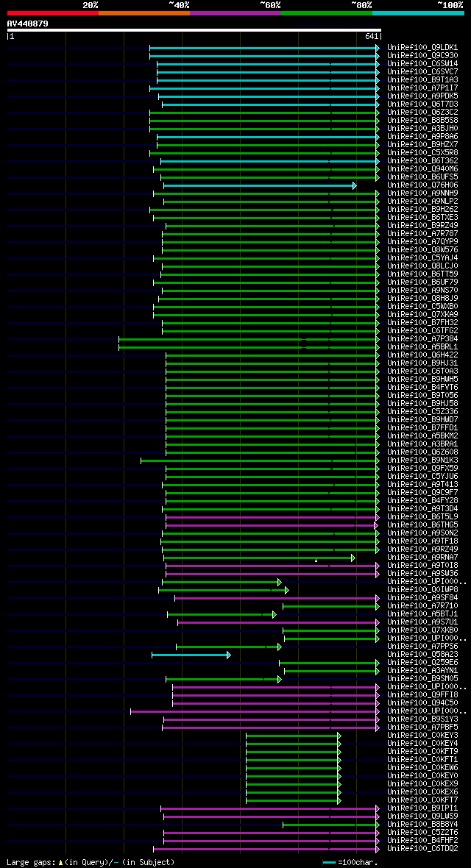
Task: Select the UniRef100_A9SF84 label
Action: 422,598
